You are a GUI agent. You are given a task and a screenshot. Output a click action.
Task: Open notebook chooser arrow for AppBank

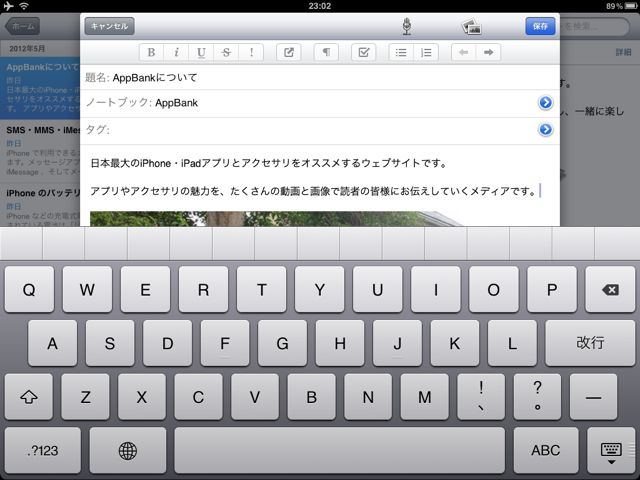pos(546,102)
